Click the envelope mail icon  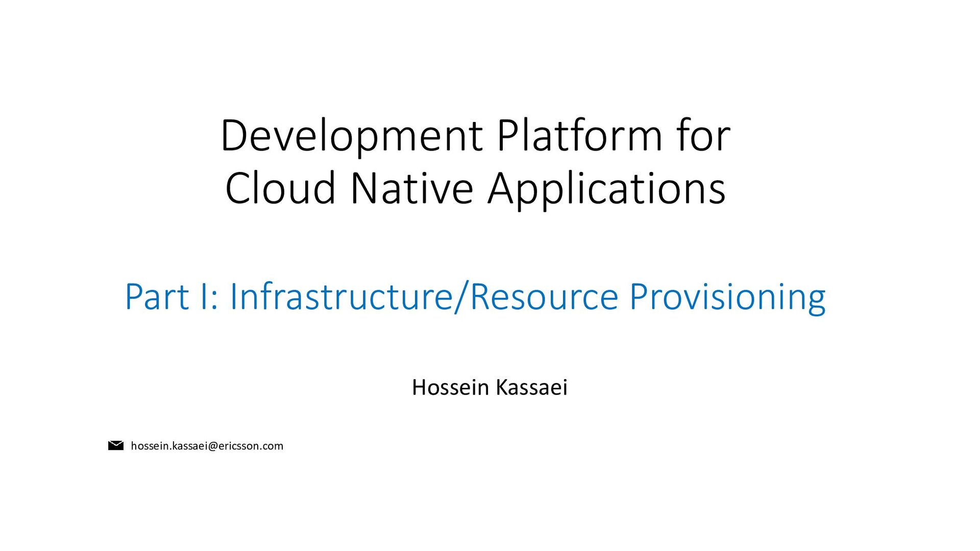pyautogui.click(x=116, y=445)
